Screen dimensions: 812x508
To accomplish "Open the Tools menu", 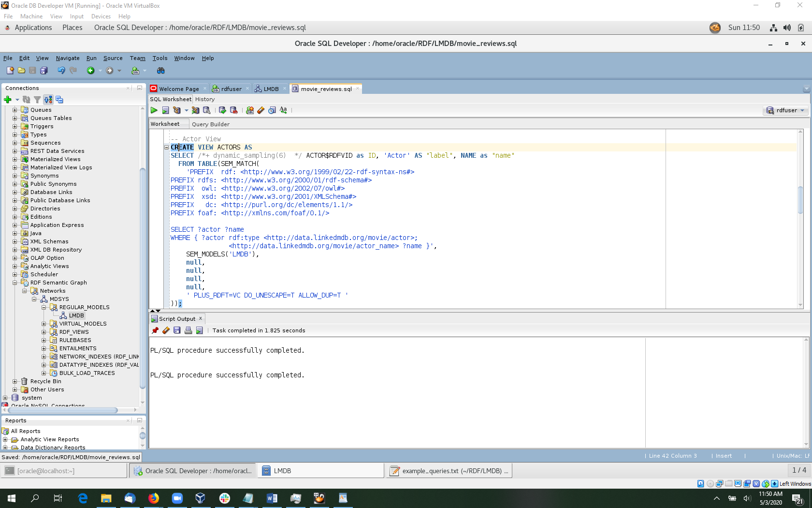I will 159,58.
